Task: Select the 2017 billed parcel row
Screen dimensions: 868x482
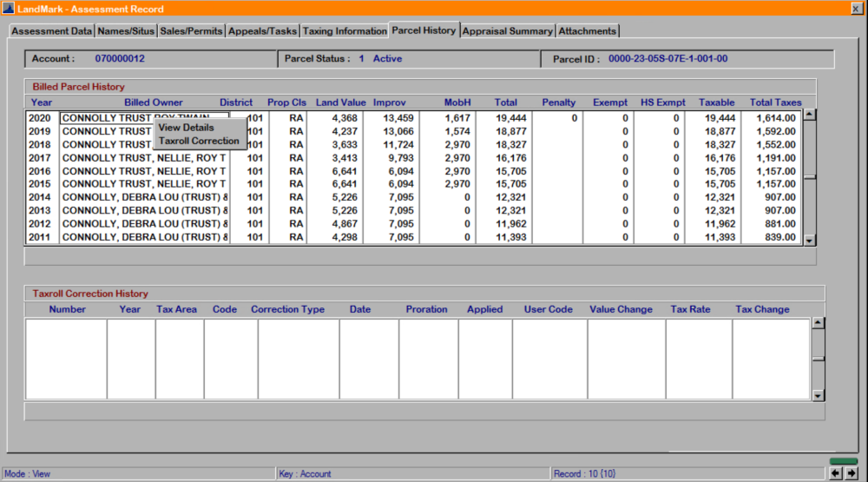Action: pyautogui.click(x=39, y=158)
